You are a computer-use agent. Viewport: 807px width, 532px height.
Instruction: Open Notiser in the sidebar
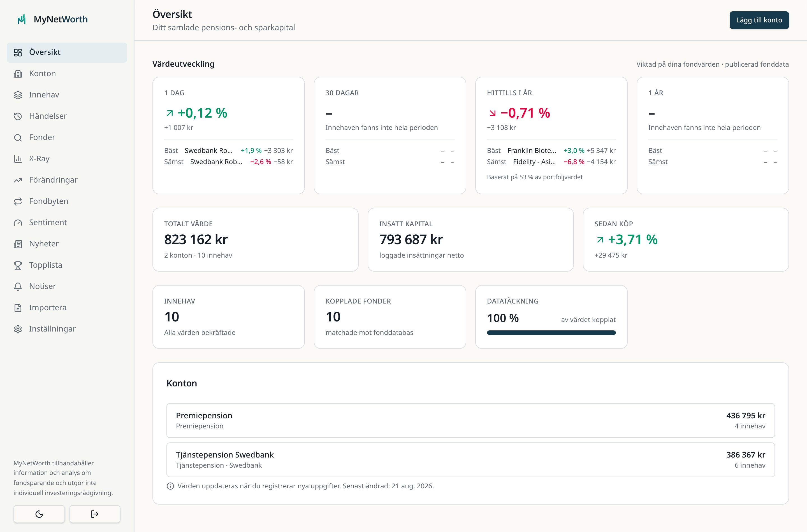(x=67, y=287)
